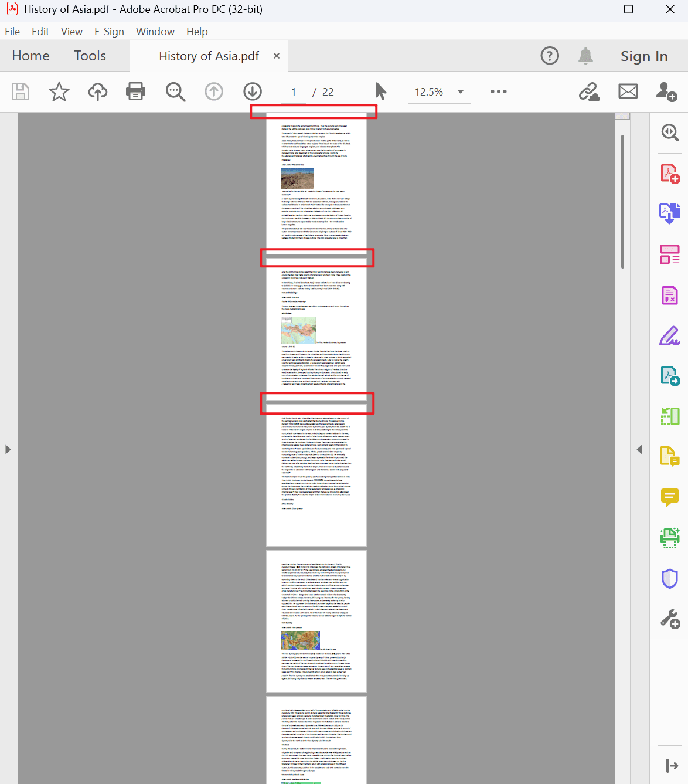Viewport: 688px width, 784px height.
Task: Open the E-Sign menu
Action: click(109, 32)
